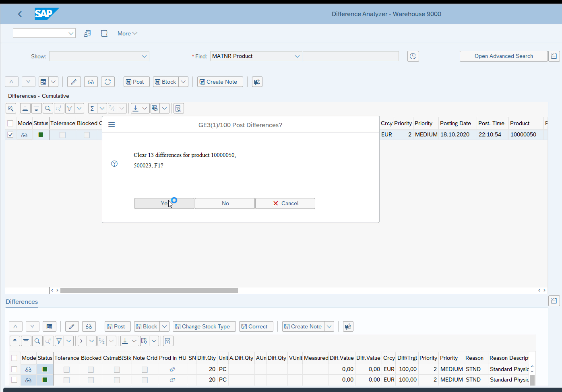Uncheck the selected cumulative difference row
The height and width of the screenshot is (392, 562).
pyautogui.click(x=10, y=135)
